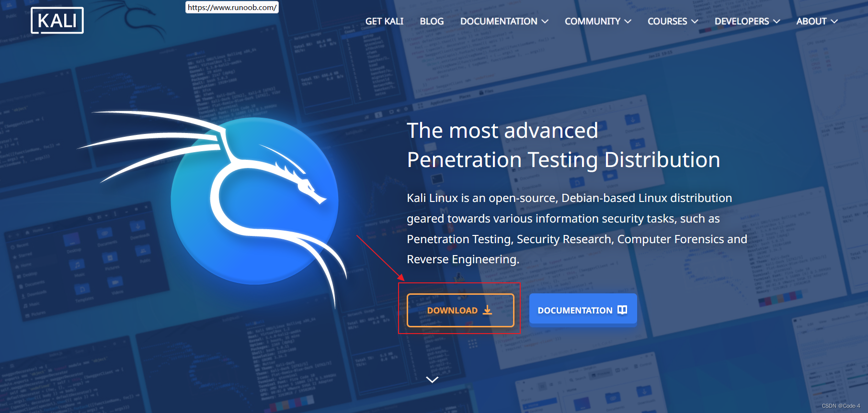Open the COURSES nav menu
Viewport: 868px width, 413px height.
tap(673, 22)
